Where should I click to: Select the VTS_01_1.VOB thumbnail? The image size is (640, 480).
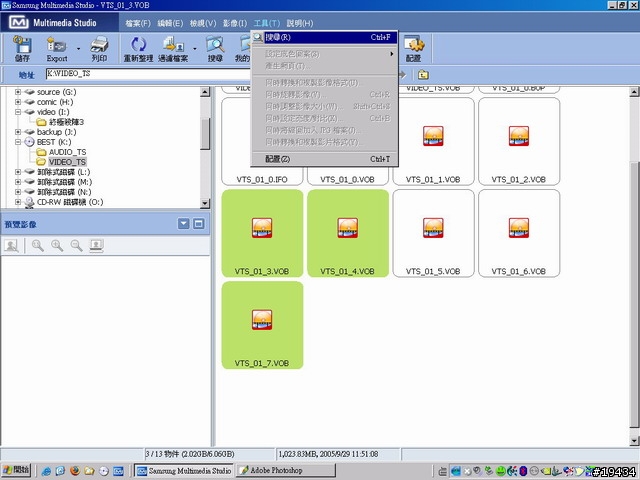pyautogui.click(x=433, y=141)
